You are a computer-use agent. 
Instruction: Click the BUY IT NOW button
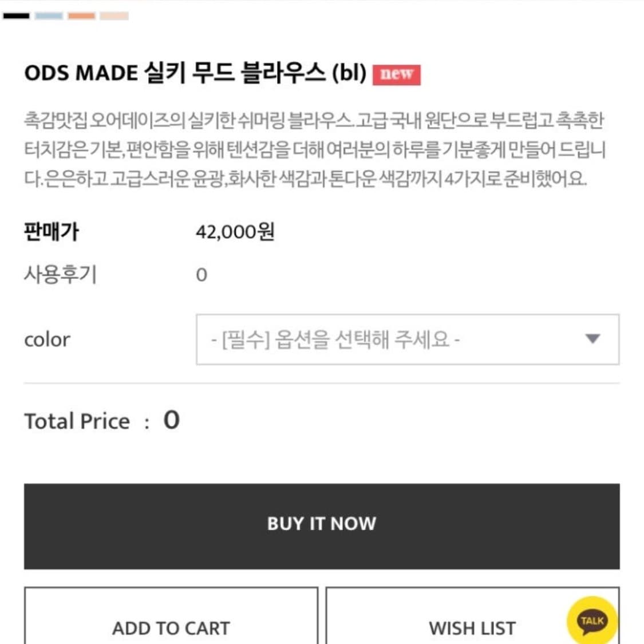(x=322, y=526)
